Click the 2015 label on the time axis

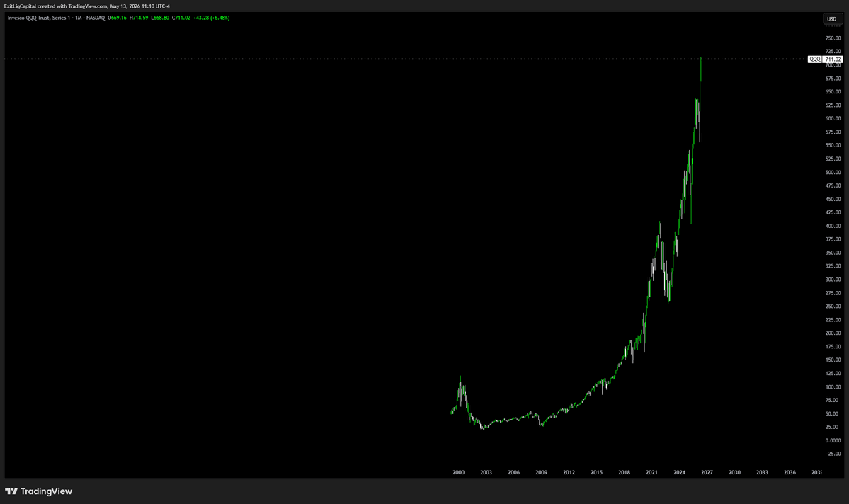click(597, 473)
